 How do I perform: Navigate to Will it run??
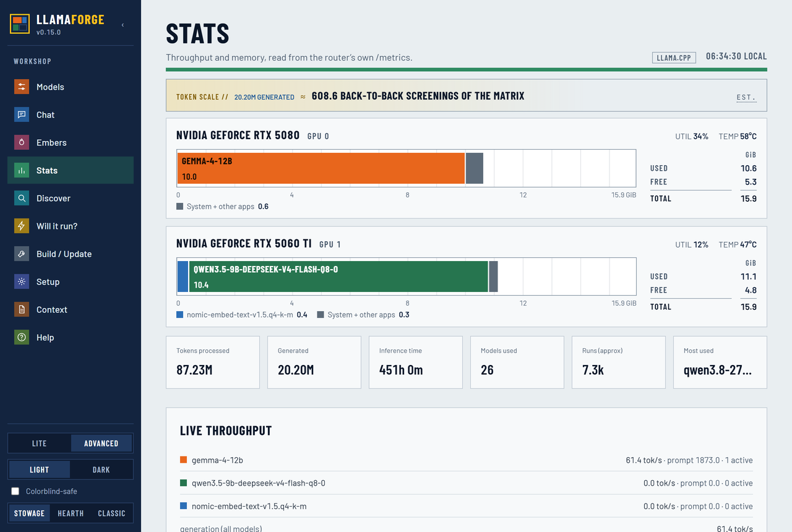click(x=71, y=226)
